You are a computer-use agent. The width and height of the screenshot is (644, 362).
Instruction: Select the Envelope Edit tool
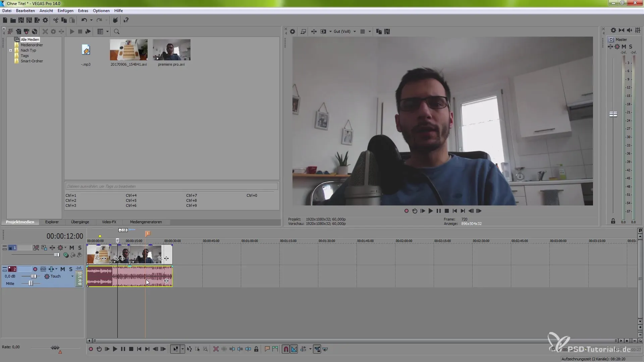point(190,349)
